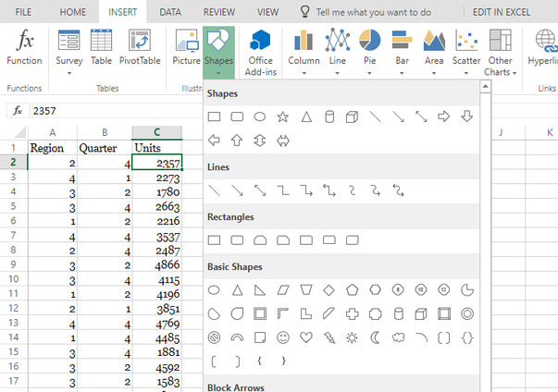Image resolution: width=558 pixels, height=392 pixels.
Task: Choose the smiley face shape
Action: (x=283, y=337)
